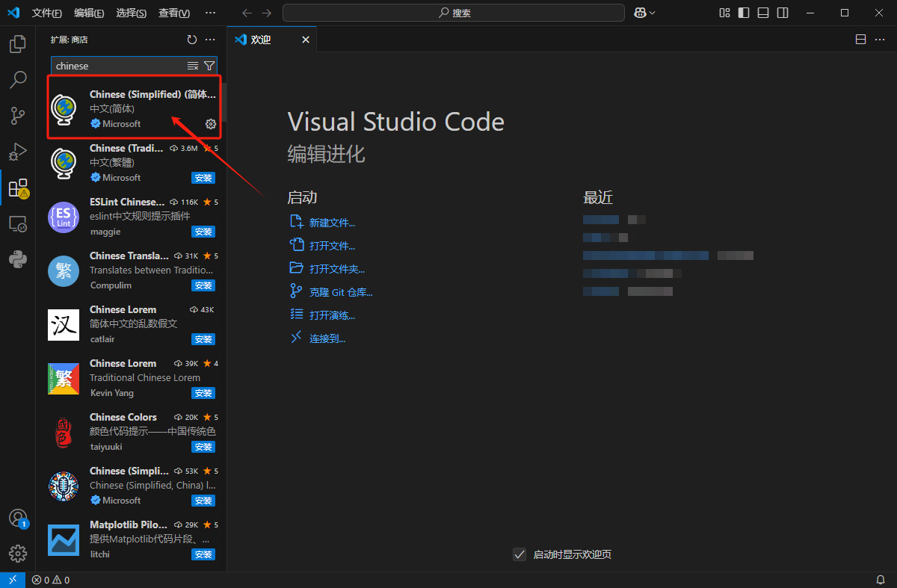
Task: Open the 编辑(E) menu
Action: tap(89, 13)
